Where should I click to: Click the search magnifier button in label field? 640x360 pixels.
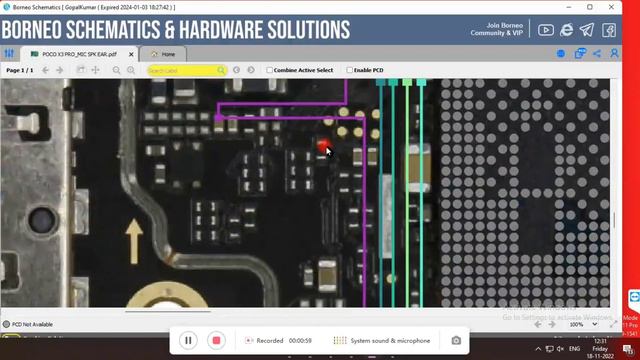pos(221,71)
